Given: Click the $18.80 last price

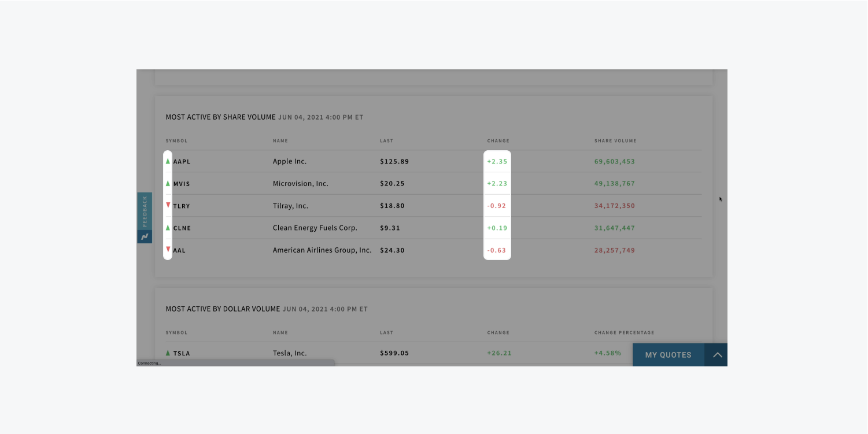Looking at the screenshot, I should (392, 206).
